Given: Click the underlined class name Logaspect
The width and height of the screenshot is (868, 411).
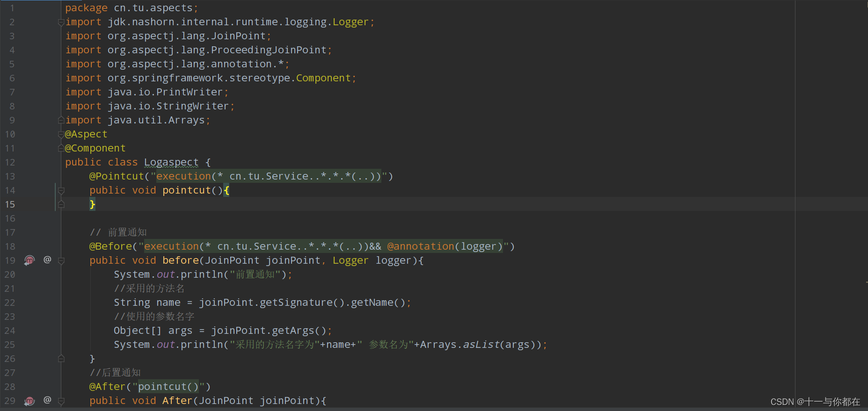Looking at the screenshot, I should click(x=171, y=162).
